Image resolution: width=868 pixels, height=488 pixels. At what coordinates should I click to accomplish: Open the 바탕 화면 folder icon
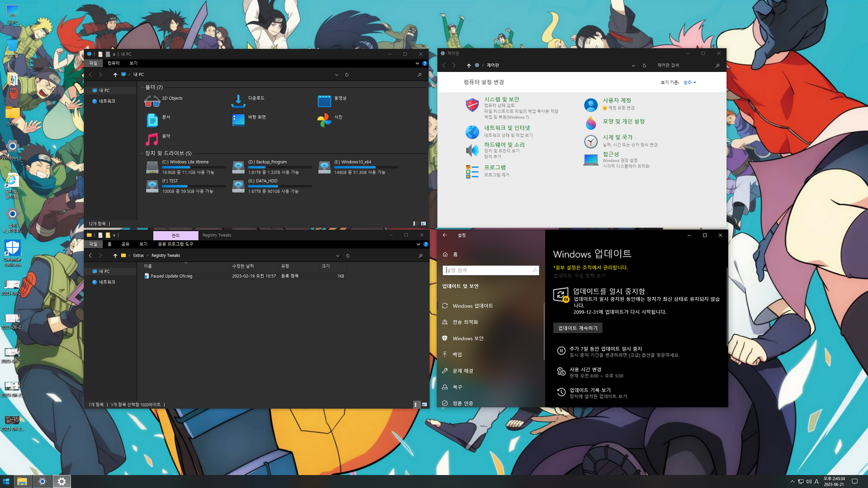point(238,120)
